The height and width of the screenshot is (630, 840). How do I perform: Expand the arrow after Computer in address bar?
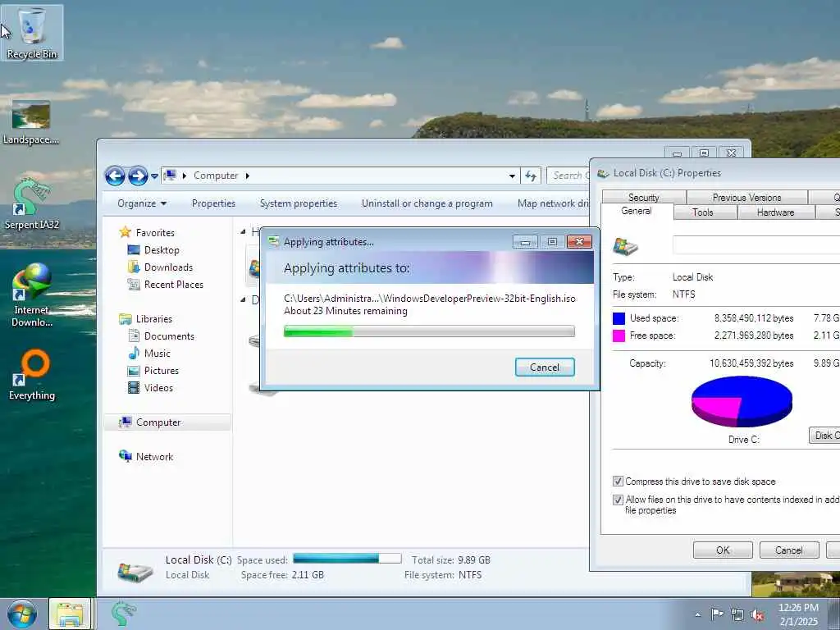[x=248, y=176]
